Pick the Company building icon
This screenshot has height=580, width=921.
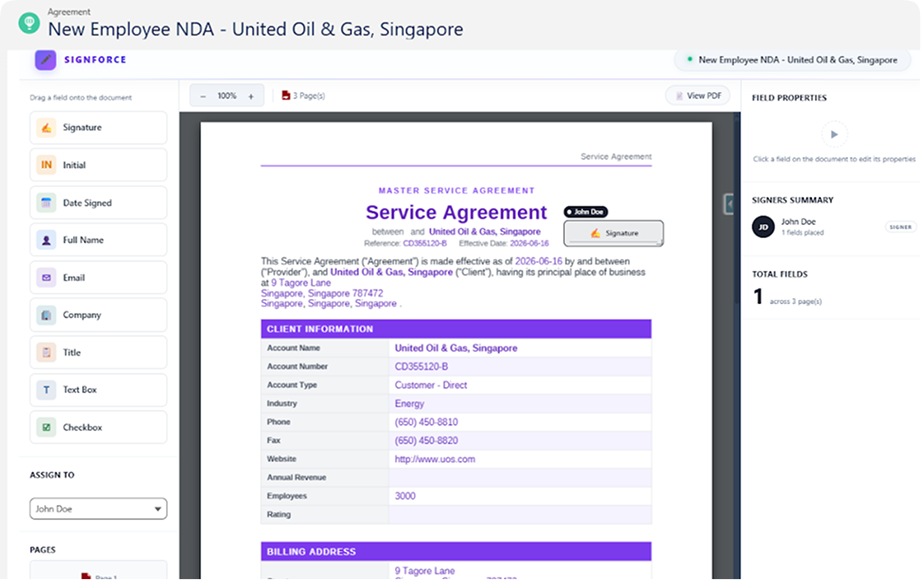[46, 315]
